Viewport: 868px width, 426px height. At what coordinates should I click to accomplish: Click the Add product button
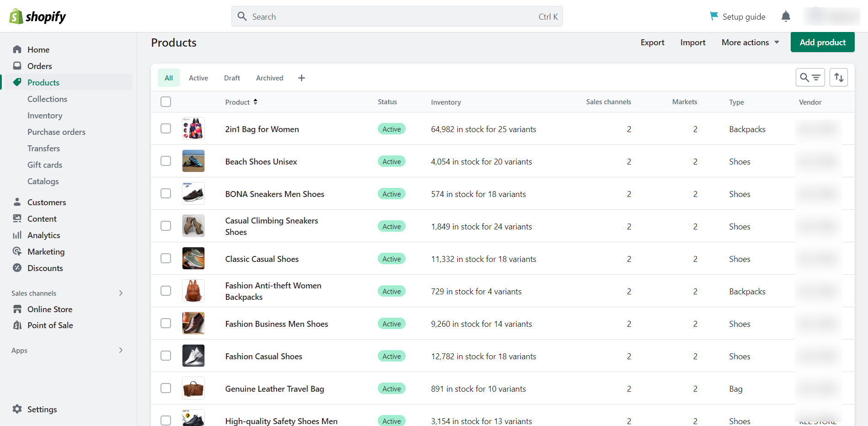click(822, 43)
